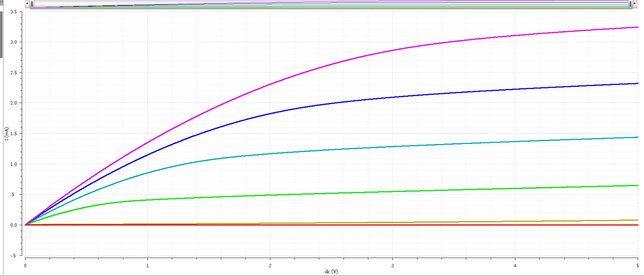Click the left zoom handle of overview bar

pos(32,4)
